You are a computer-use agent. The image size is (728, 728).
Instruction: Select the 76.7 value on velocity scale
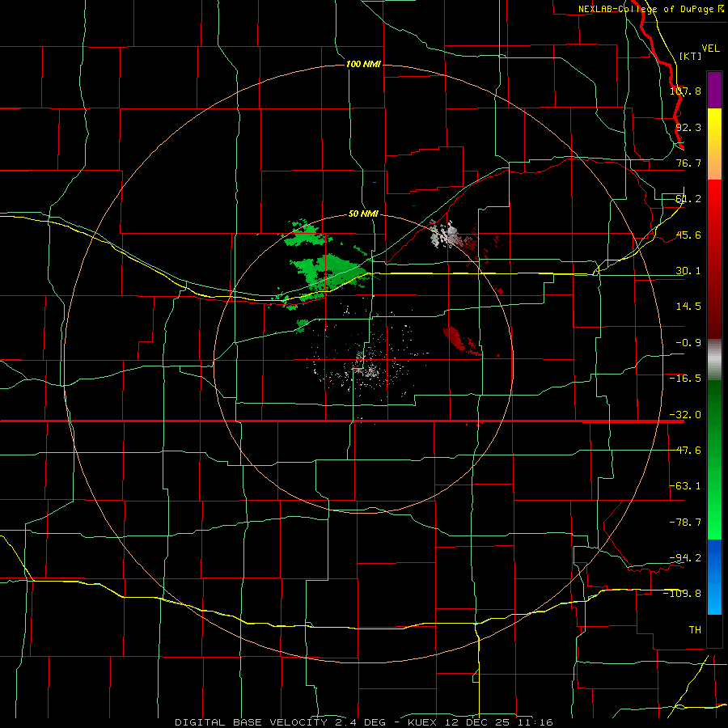688,163
